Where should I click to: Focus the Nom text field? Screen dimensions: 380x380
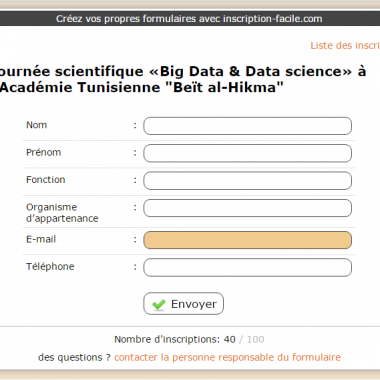tap(247, 126)
